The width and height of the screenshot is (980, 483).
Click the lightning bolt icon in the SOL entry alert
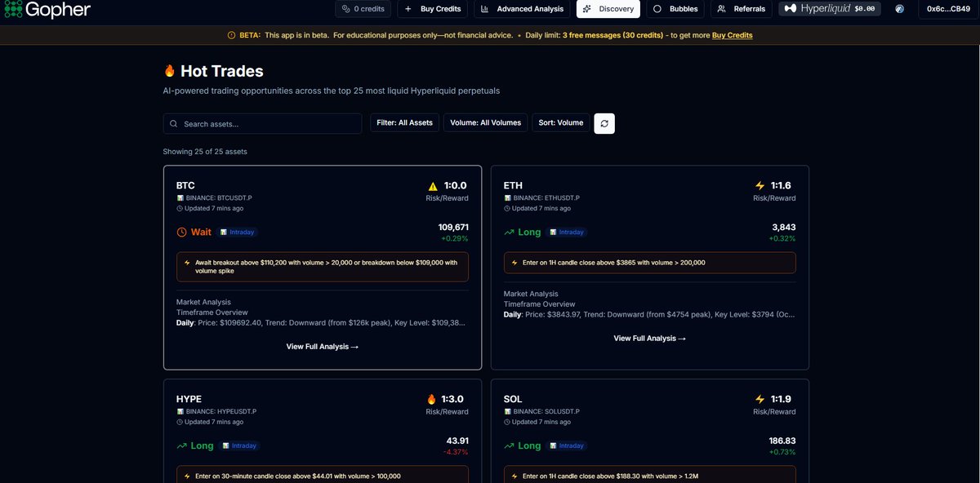(x=514, y=476)
